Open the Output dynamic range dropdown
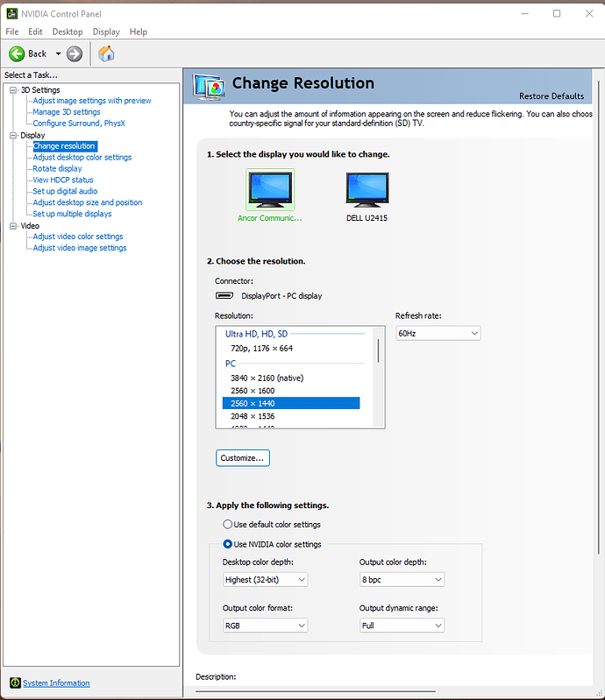Screen dimensions: 605x700 pyautogui.click(x=402, y=626)
